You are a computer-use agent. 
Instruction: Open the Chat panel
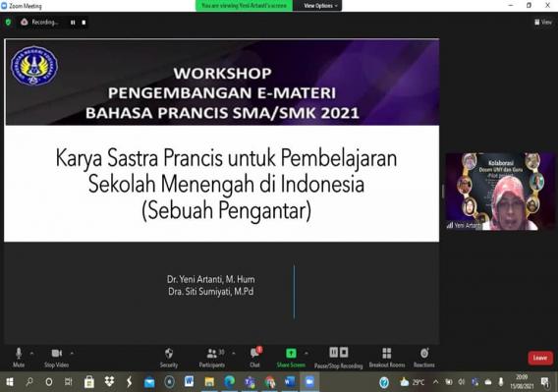[x=254, y=358]
